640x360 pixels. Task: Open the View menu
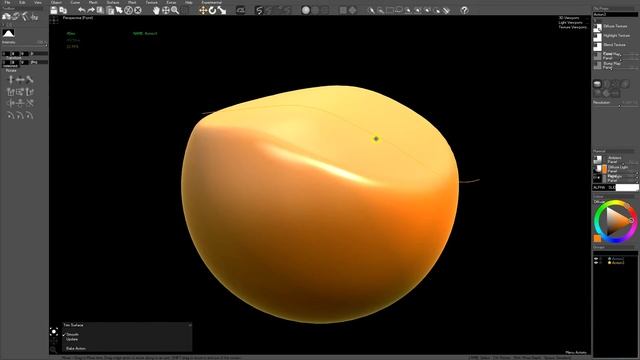pos(38,2)
